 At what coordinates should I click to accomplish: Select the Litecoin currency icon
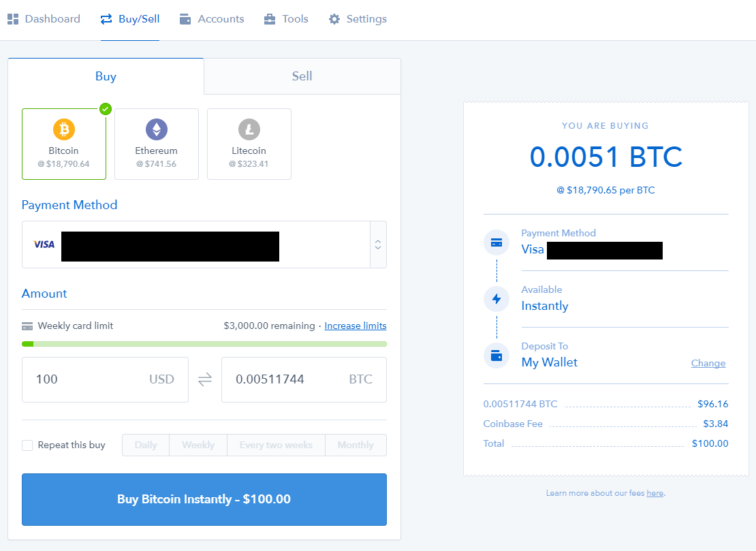point(249,129)
